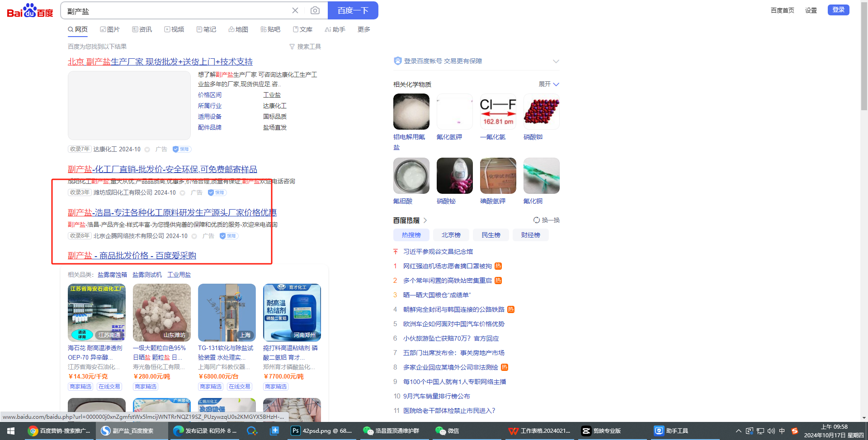Open 搜索工具 filter options
Viewport: 868px width, 440px height.
coord(305,47)
